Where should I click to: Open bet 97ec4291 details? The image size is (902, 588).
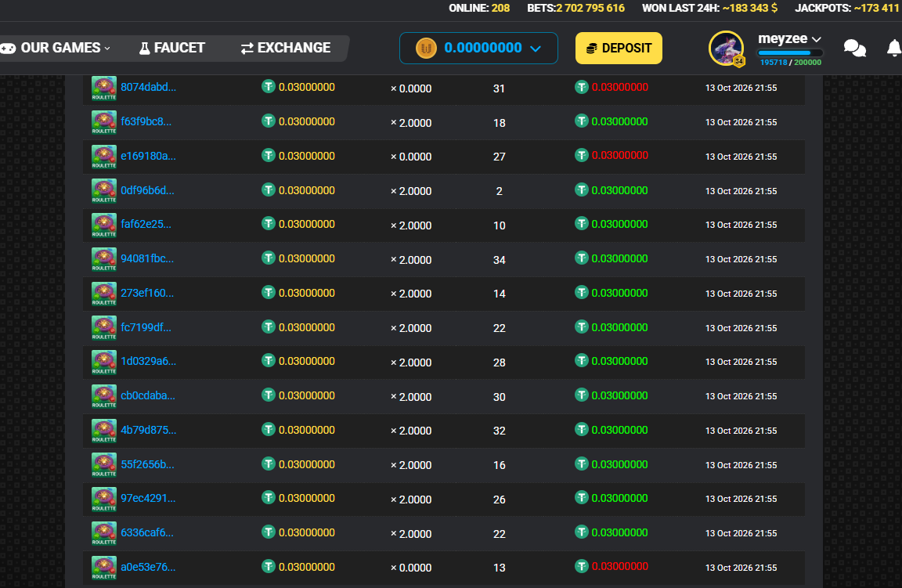149,498
